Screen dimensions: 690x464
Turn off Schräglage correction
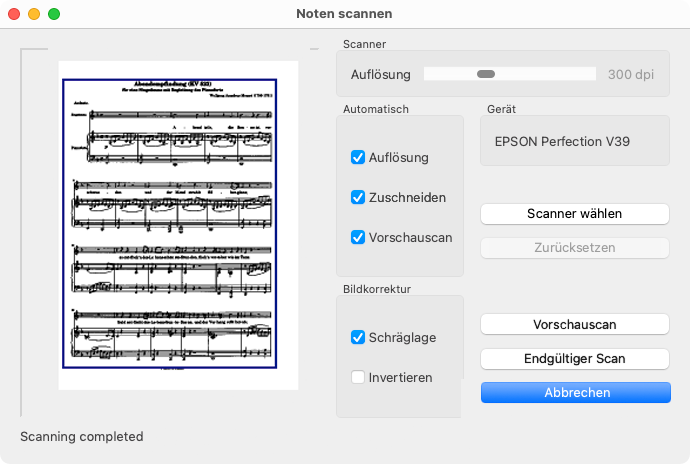coord(358,338)
